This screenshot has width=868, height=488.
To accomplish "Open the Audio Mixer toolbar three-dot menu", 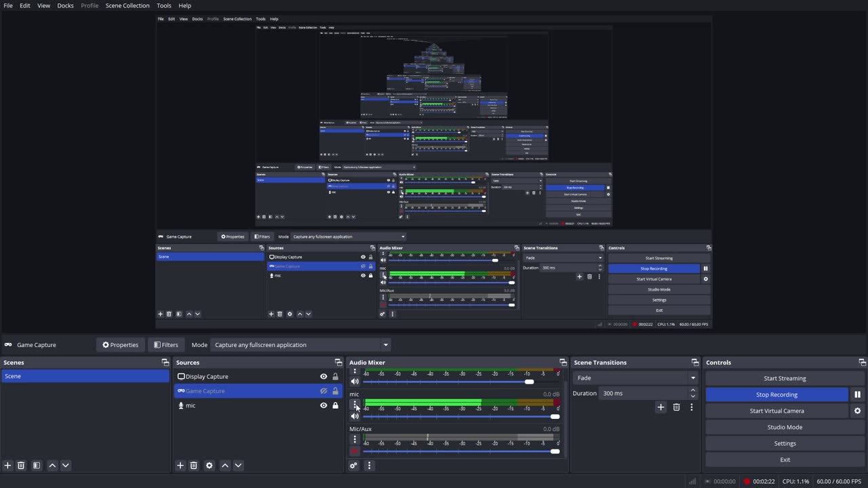I will coord(369,466).
